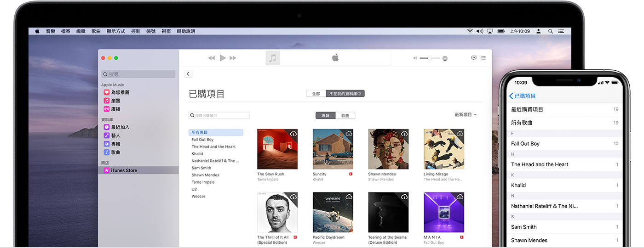The width and height of the screenshot is (644, 248).
Task: Switch view to 歌曲 (Songs) segment
Action: (345, 116)
